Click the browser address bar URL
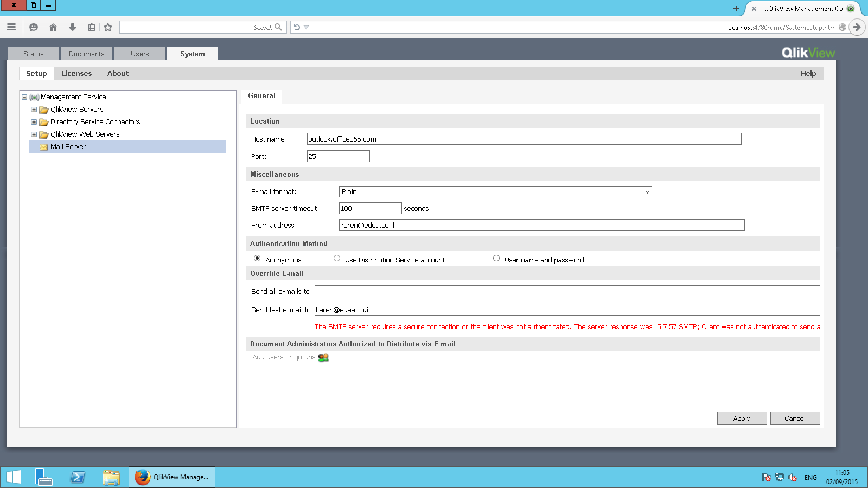Viewport: 868px width, 488px height. pyautogui.click(x=781, y=28)
